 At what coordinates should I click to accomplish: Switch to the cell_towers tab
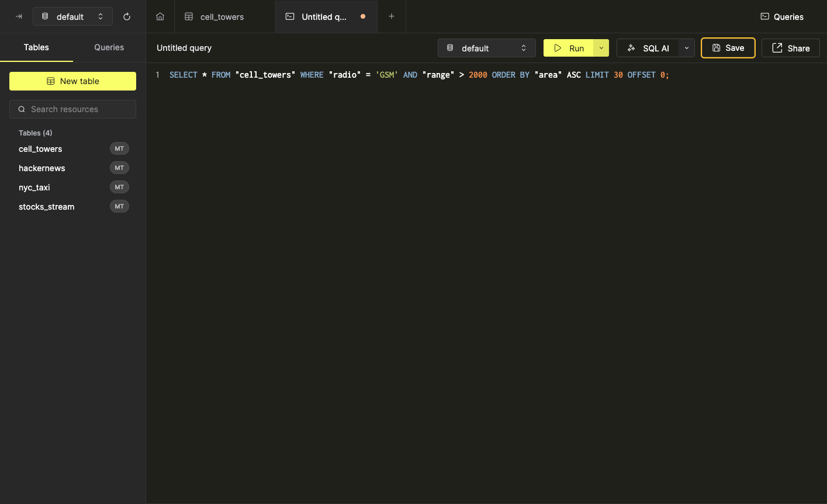tap(222, 16)
